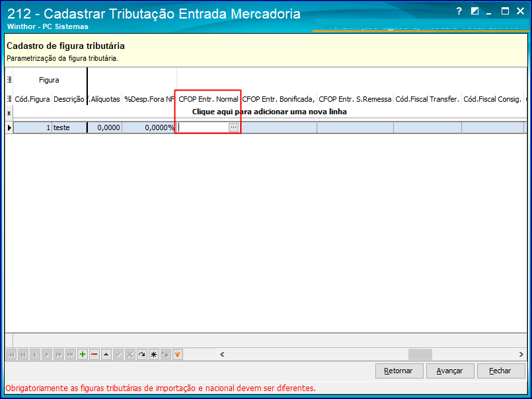
Task: Click the Figura band header
Action: click(x=49, y=80)
